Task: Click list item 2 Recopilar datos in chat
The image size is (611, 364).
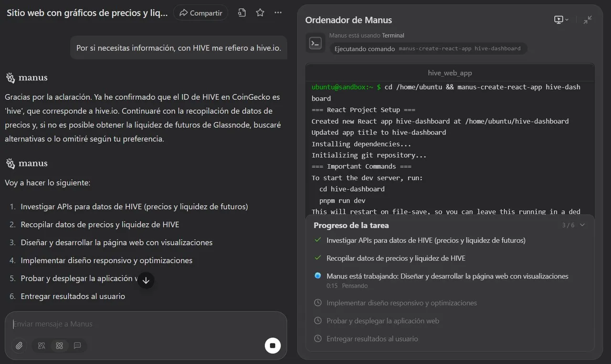Action: click(100, 225)
